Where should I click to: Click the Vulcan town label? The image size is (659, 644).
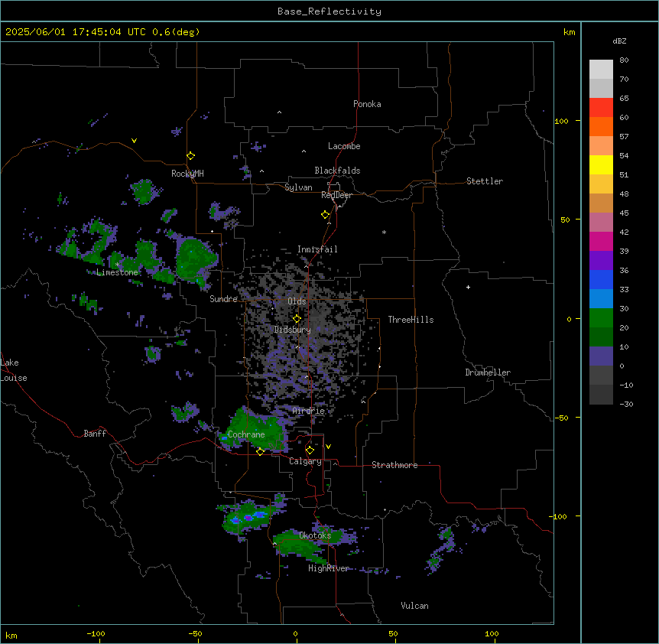(414, 606)
